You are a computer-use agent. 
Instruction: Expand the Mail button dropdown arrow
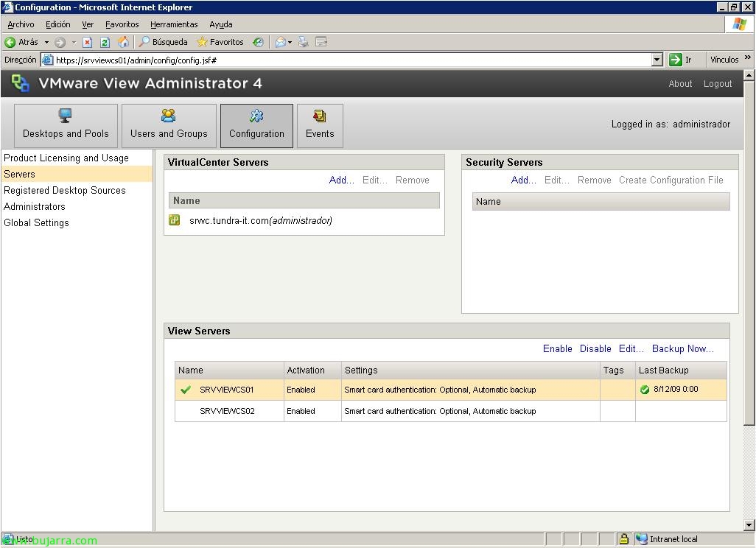[290, 43]
